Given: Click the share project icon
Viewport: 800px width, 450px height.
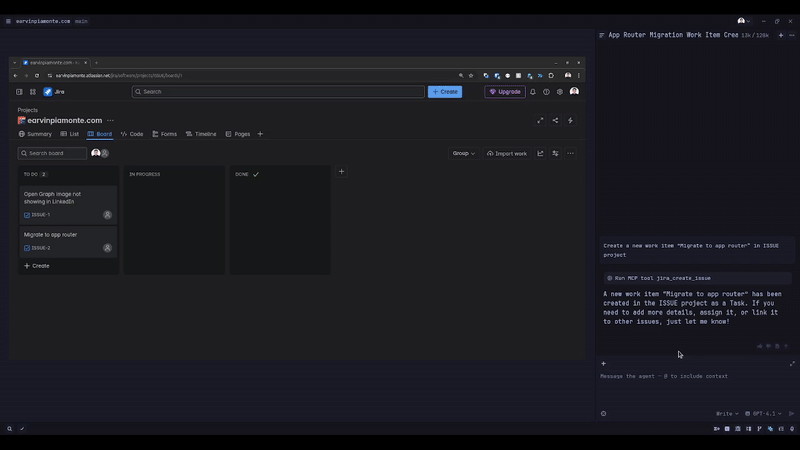Looking at the screenshot, I should [555, 120].
